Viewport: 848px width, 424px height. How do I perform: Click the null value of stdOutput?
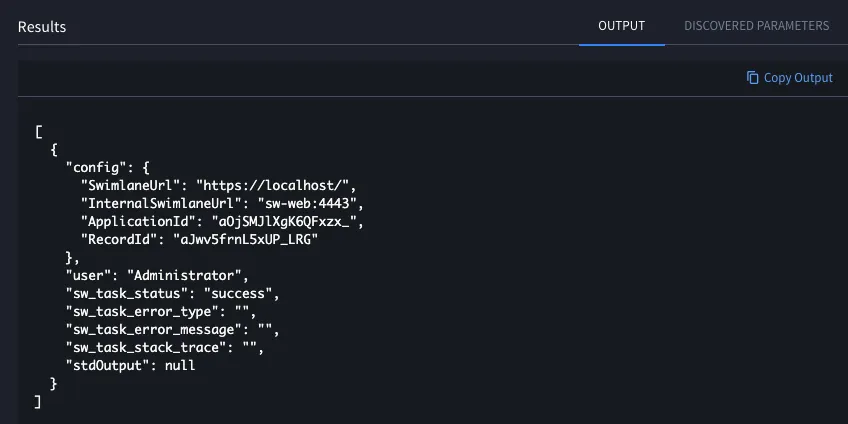click(180, 366)
